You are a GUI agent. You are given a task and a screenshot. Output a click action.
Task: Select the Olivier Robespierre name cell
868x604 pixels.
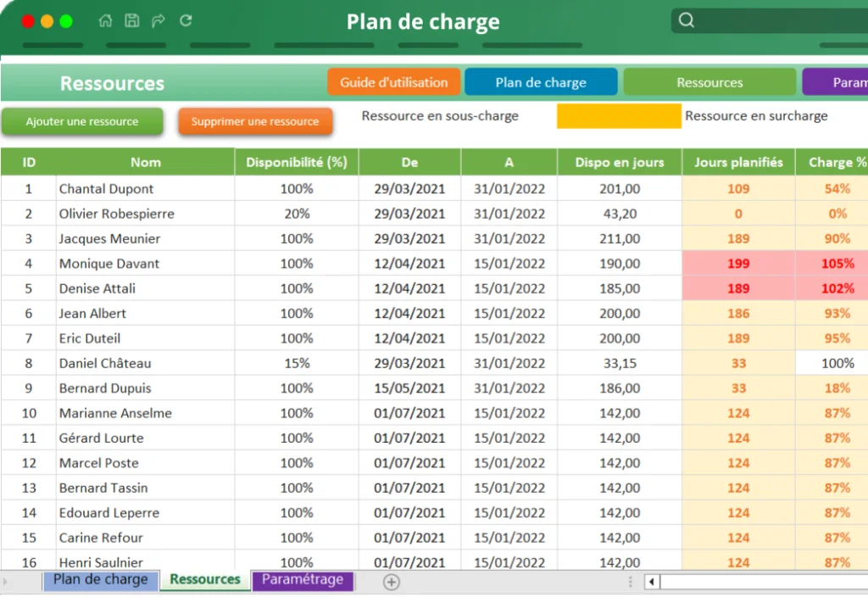pyautogui.click(x=145, y=214)
